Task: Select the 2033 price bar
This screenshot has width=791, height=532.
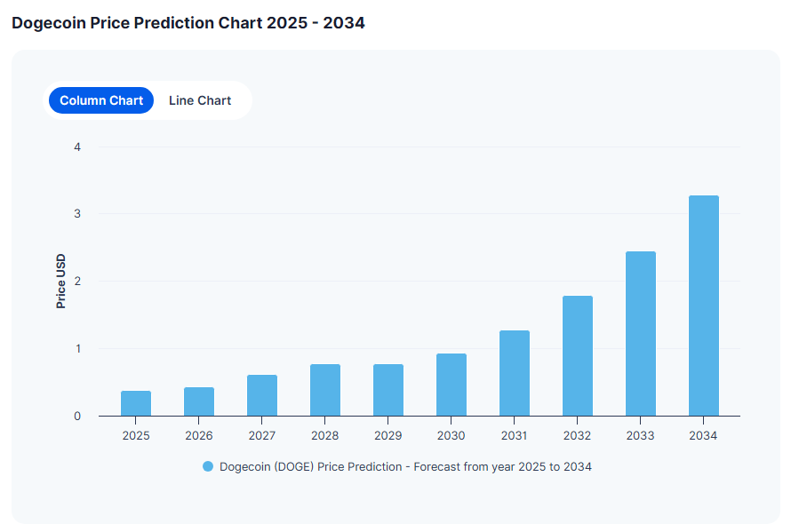Action: 641,333
